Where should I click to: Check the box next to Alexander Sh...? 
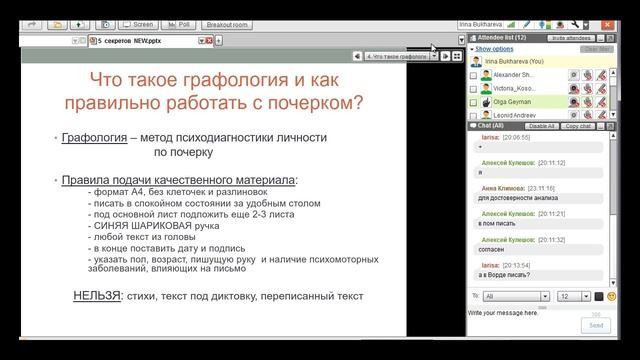click(473, 76)
